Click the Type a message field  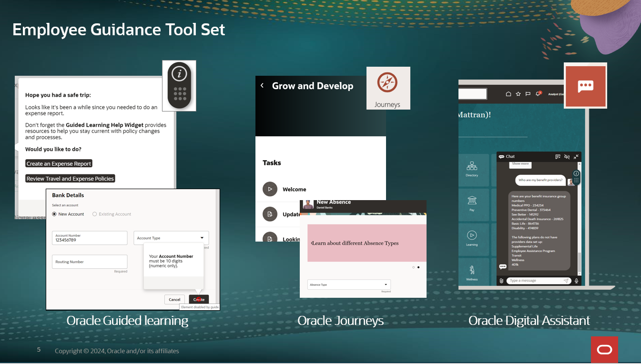538,281
